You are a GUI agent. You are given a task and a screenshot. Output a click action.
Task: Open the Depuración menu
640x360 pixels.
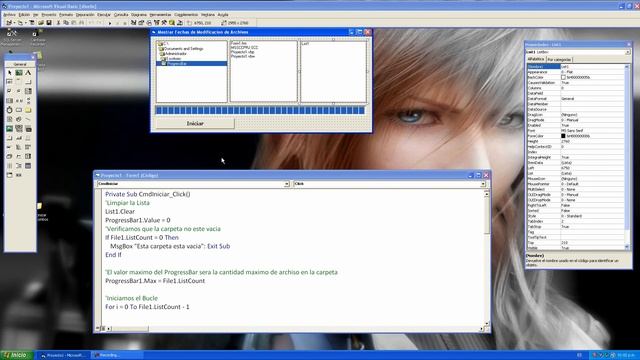pos(85,15)
